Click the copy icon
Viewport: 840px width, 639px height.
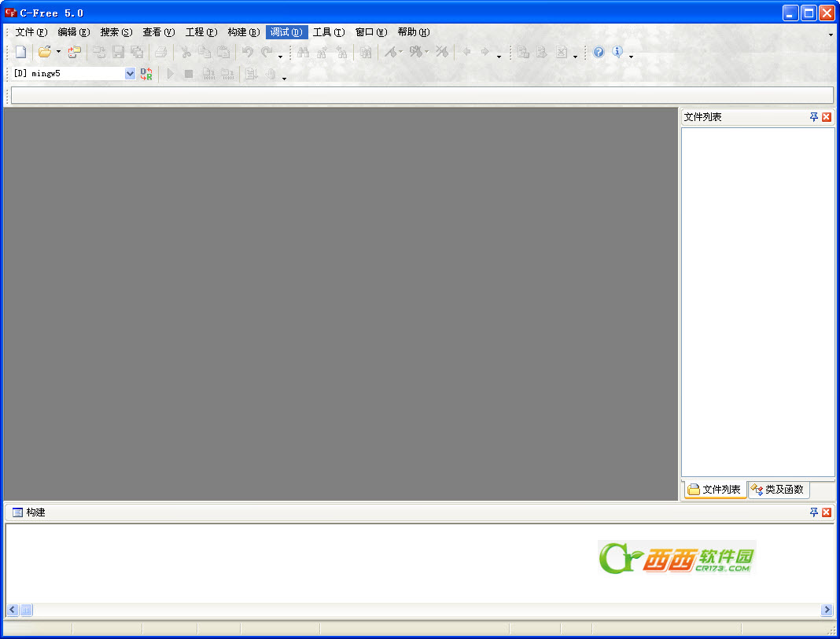point(204,52)
